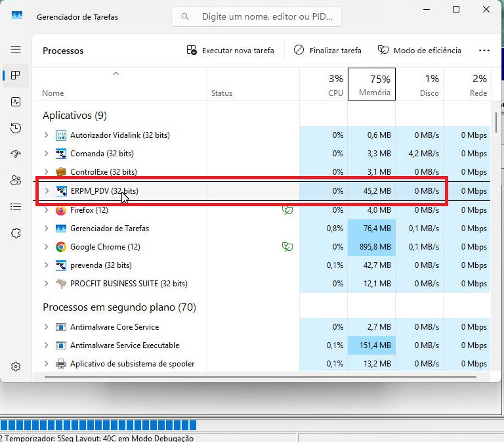The image size is (504, 442).
Task: Expand Antimalware Service Executable group
Action: [x=47, y=345]
